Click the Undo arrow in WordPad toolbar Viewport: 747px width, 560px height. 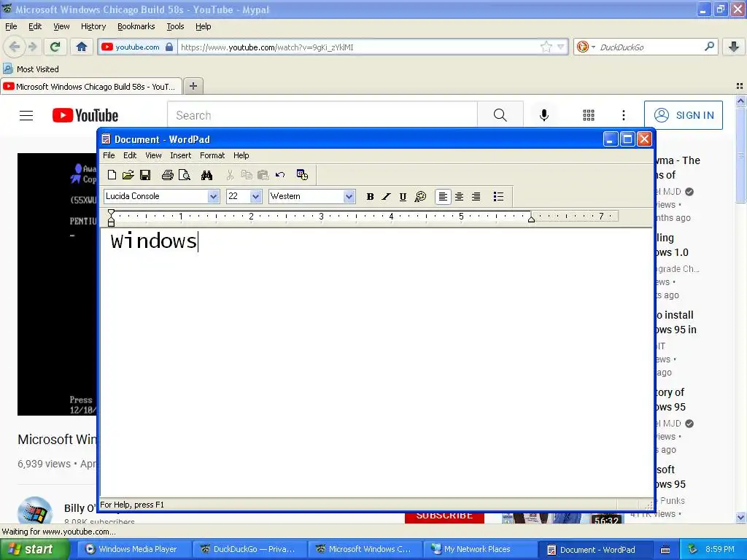[280, 175]
